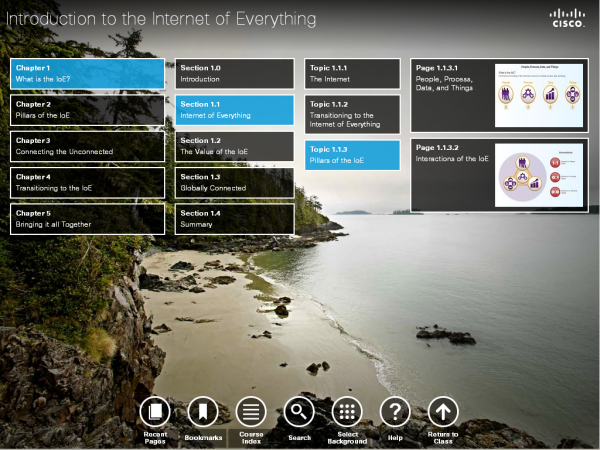Select Section 1.3 Globally Connected
Viewport: 600px width, 450px height.
coord(235,182)
